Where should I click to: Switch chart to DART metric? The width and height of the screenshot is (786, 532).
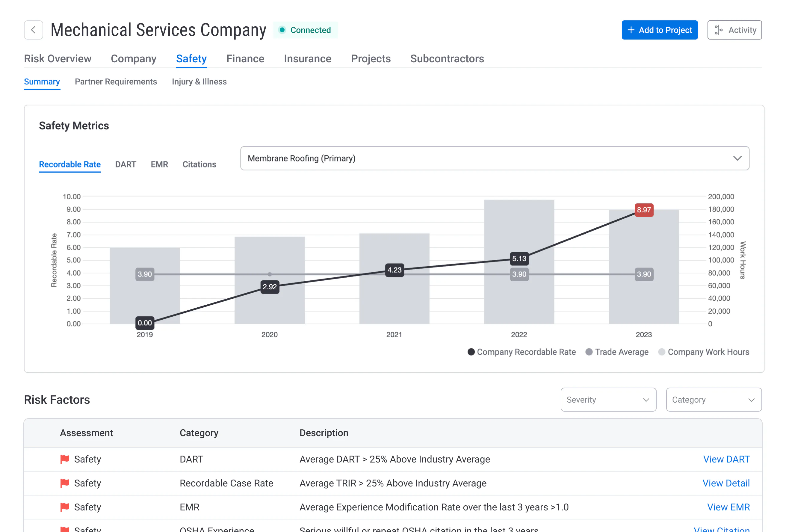[126, 164]
